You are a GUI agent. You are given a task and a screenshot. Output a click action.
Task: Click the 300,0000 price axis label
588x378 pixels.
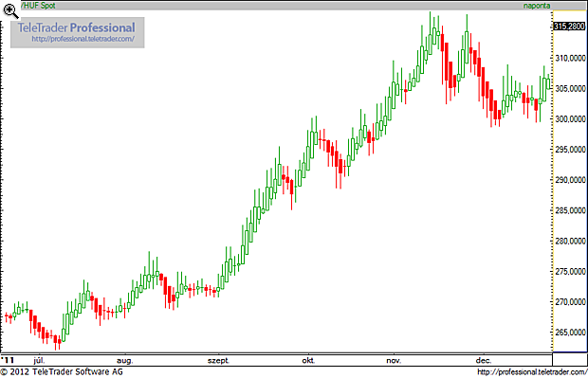point(570,118)
